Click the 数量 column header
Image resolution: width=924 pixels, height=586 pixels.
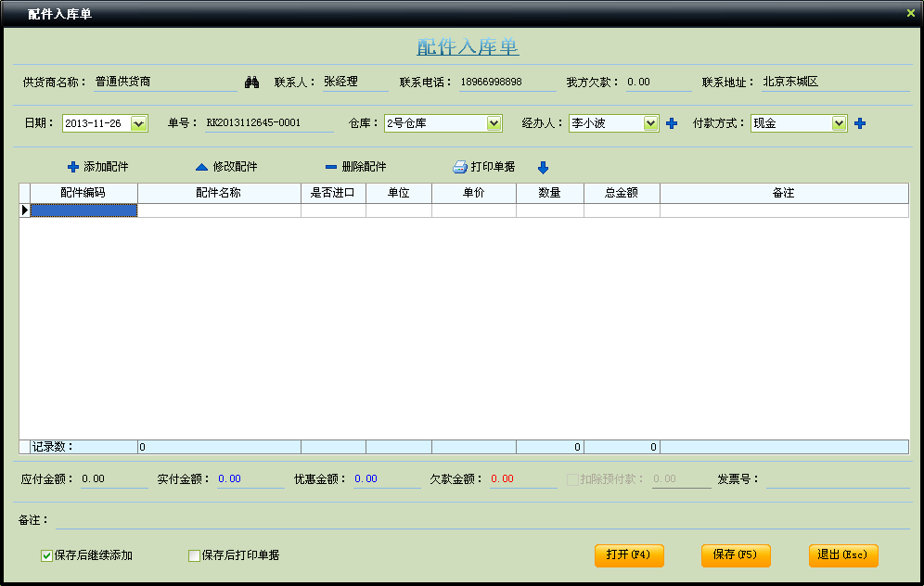(550, 193)
